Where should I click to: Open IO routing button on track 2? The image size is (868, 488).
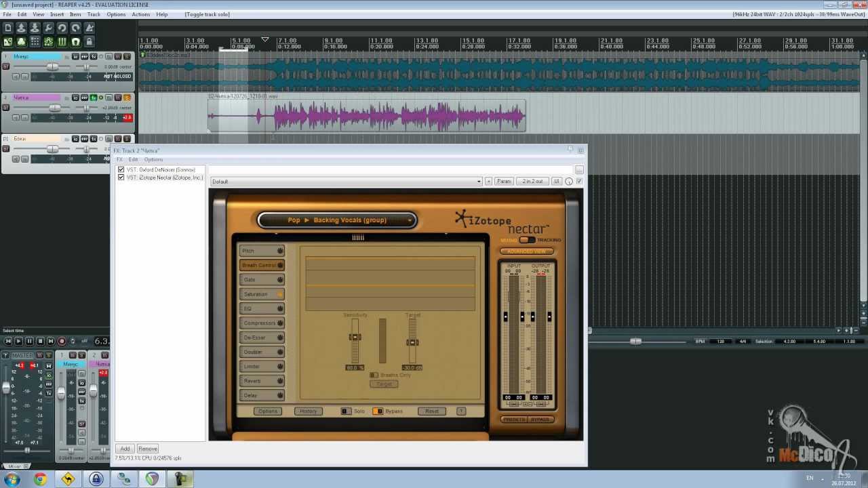point(76,98)
